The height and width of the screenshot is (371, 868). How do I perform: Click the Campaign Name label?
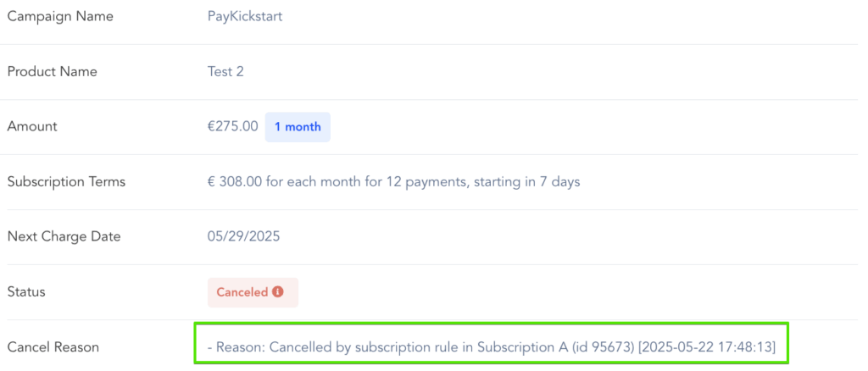(x=60, y=17)
